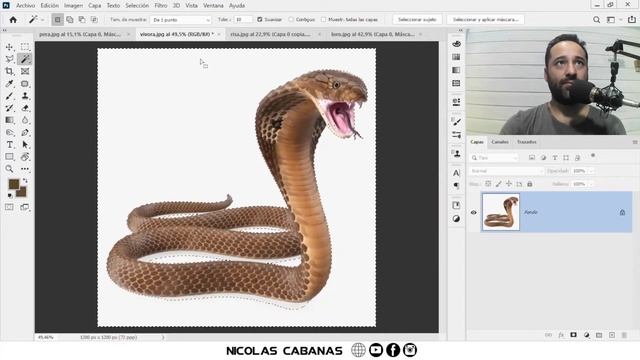This screenshot has height=360, width=640.
Task: Select the Rectangle shape tool
Action: point(9,157)
